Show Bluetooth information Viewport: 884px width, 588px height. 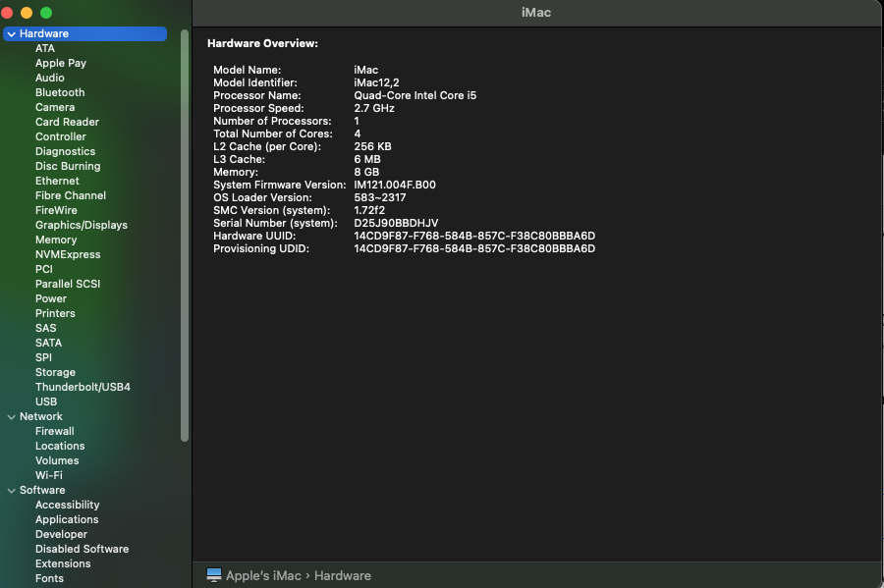[60, 92]
